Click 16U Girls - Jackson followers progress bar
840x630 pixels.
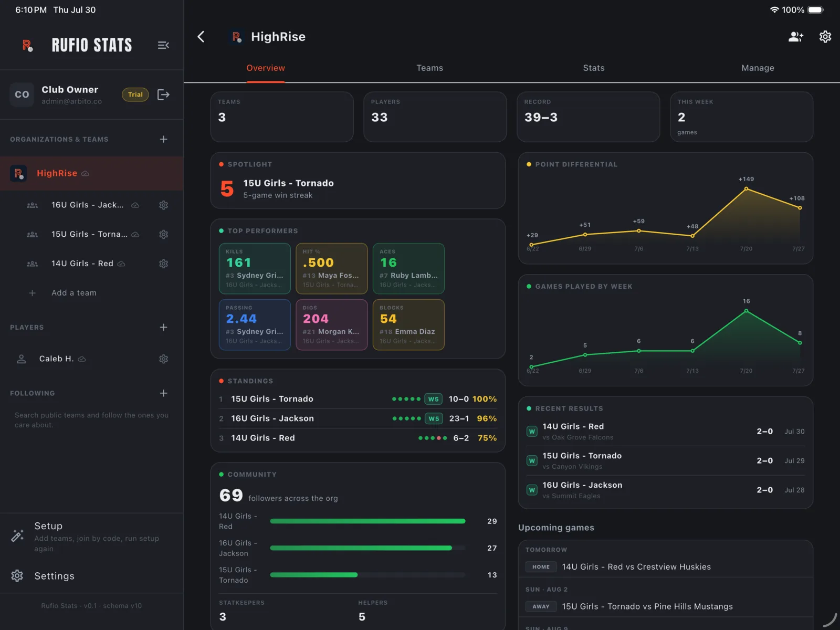367,548
